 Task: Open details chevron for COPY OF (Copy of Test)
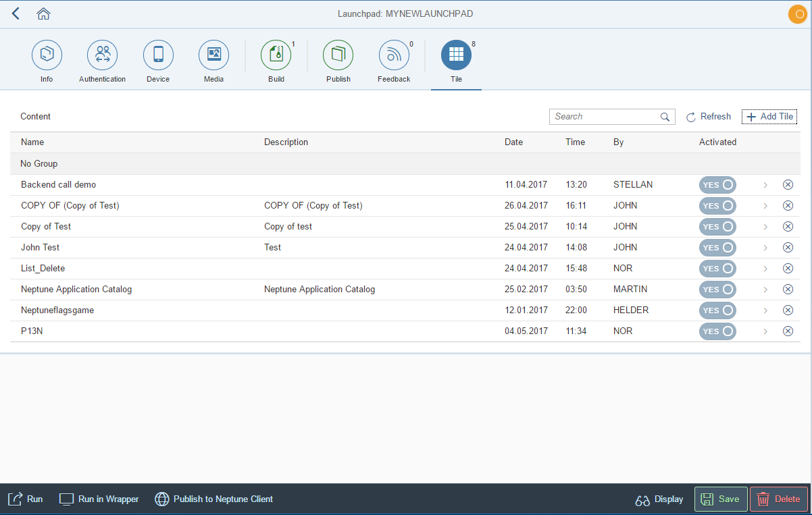point(765,206)
